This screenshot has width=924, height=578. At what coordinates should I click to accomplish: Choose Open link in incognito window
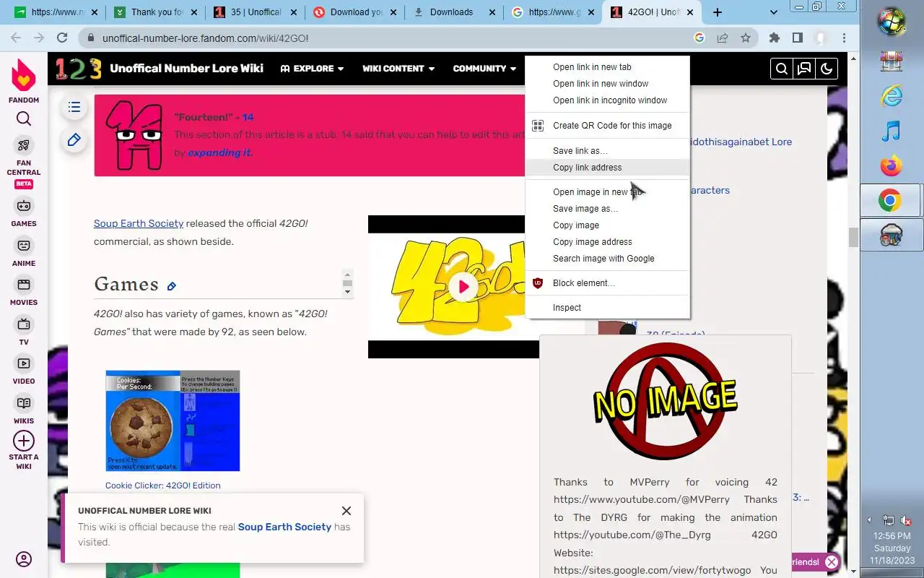[608, 100]
